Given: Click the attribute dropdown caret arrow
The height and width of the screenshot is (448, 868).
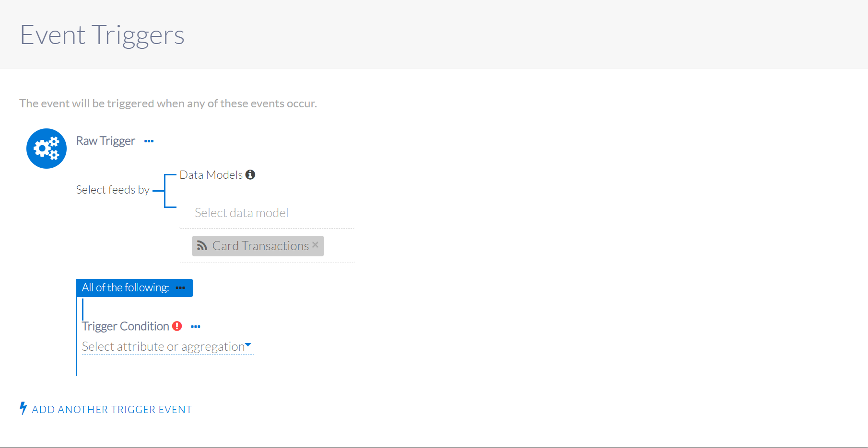Looking at the screenshot, I should pos(248,345).
